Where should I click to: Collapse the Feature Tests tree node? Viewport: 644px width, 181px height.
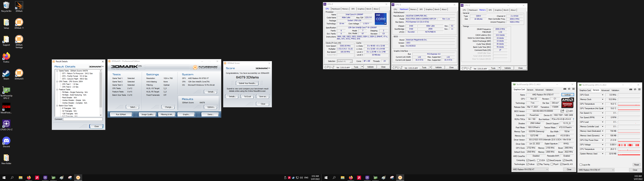pos(57,89)
